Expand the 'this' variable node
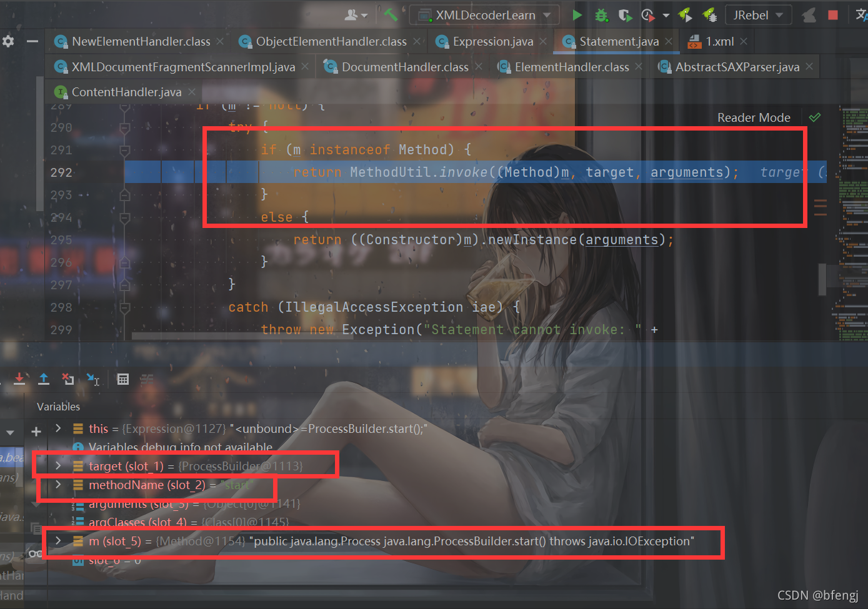 (58, 428)
